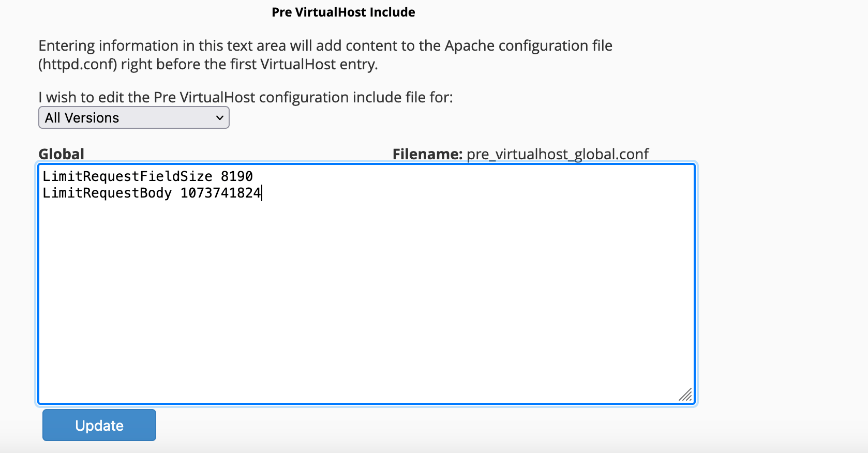Place cursor on the LimitRequestFieldSize line
868x453 pixels.
click(x=147, y=176)
